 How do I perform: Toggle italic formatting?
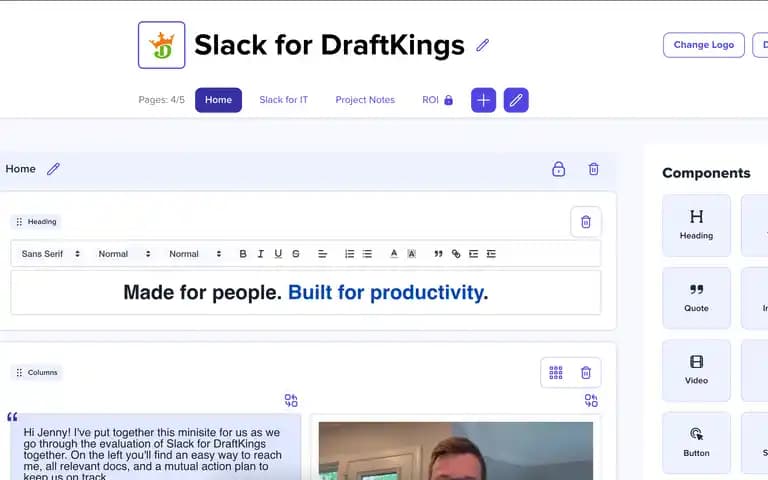coord(261,254)
